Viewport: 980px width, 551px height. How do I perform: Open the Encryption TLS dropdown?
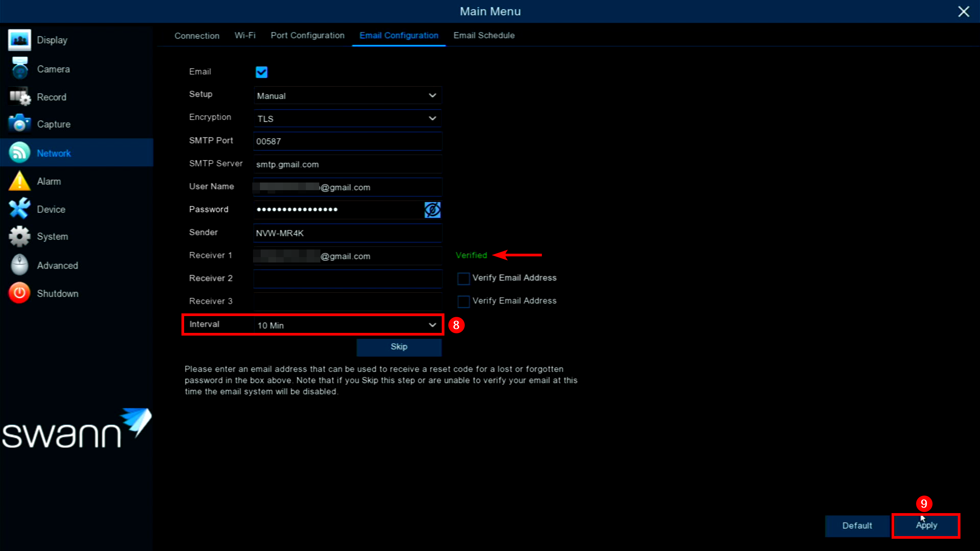(x=347, y=119)
